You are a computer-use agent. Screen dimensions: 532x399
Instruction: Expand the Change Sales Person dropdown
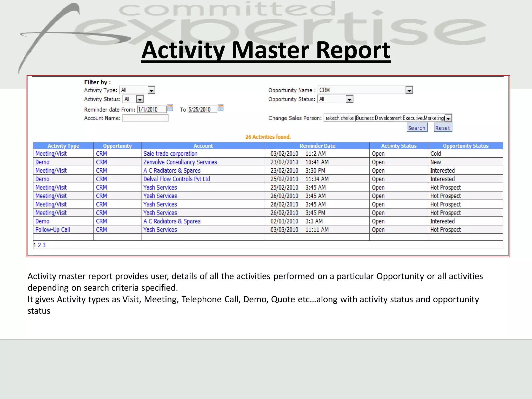point(448,118)
